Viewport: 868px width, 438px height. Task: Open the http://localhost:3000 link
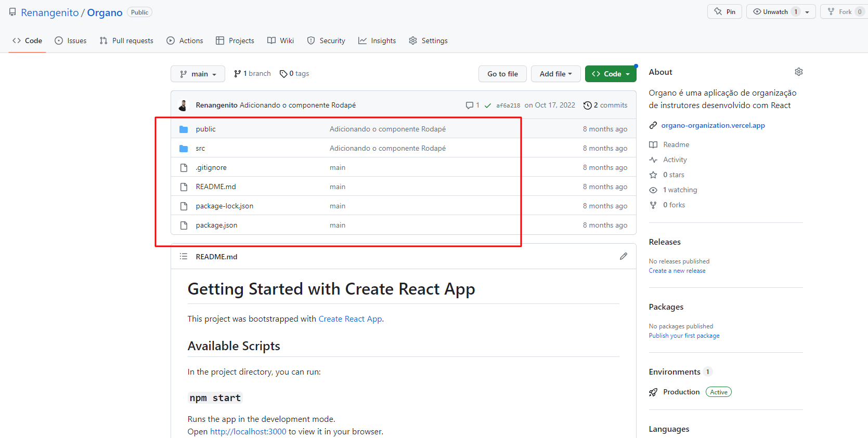[x=248, y=431]
